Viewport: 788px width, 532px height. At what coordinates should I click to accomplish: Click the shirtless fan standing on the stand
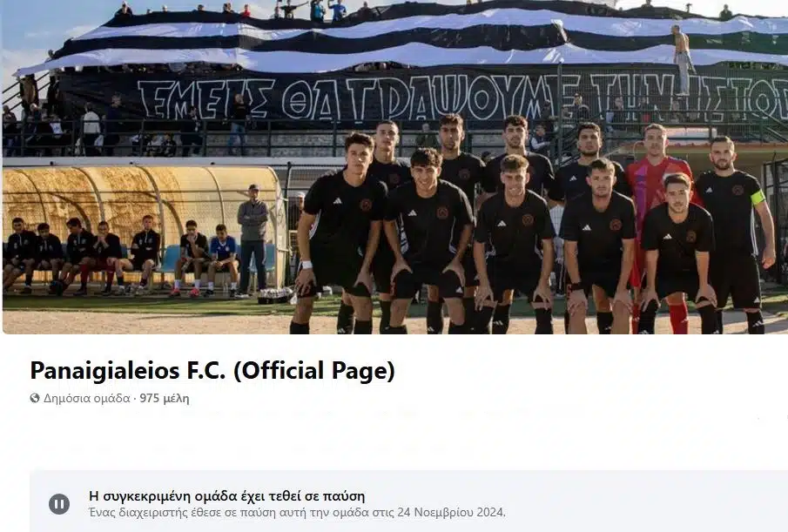[683, 59]
